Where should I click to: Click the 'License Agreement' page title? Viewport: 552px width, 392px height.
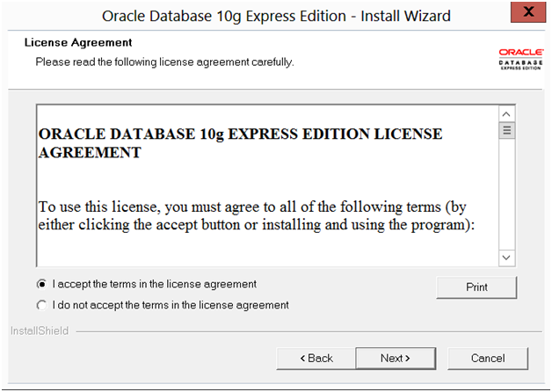coord(78,42)
